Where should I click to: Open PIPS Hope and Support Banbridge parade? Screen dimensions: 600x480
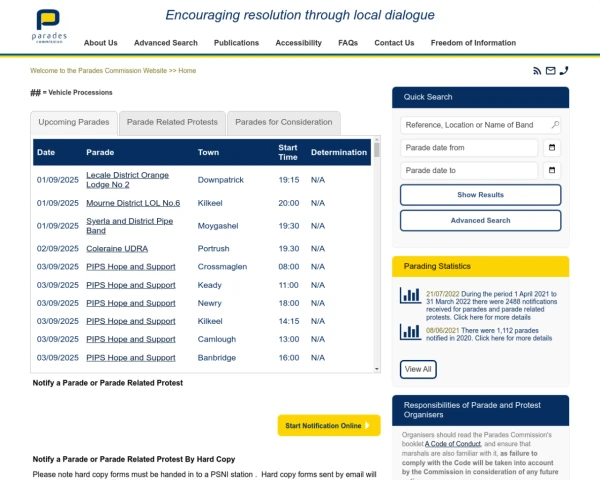[131, 358]
